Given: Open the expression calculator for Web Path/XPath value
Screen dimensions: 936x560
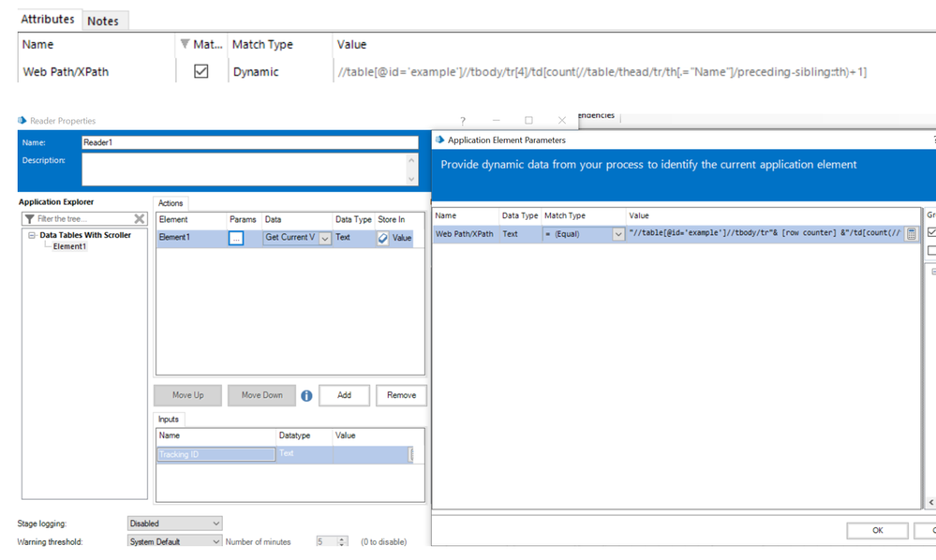Looking at the screenshot, I should [x=911, y=234].
